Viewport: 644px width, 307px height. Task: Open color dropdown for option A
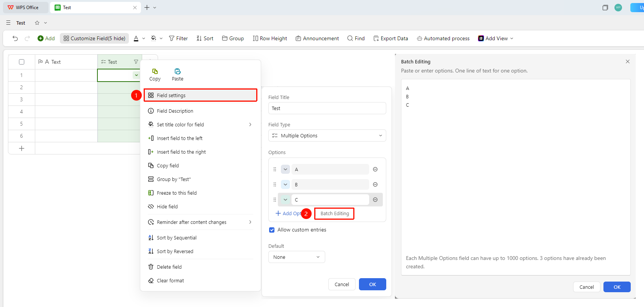click(285, 169)
